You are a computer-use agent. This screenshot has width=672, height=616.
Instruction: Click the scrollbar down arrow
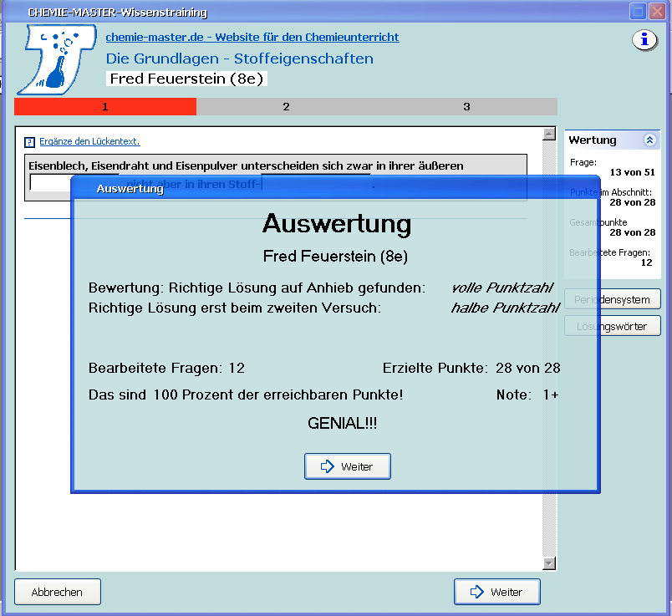549,563
